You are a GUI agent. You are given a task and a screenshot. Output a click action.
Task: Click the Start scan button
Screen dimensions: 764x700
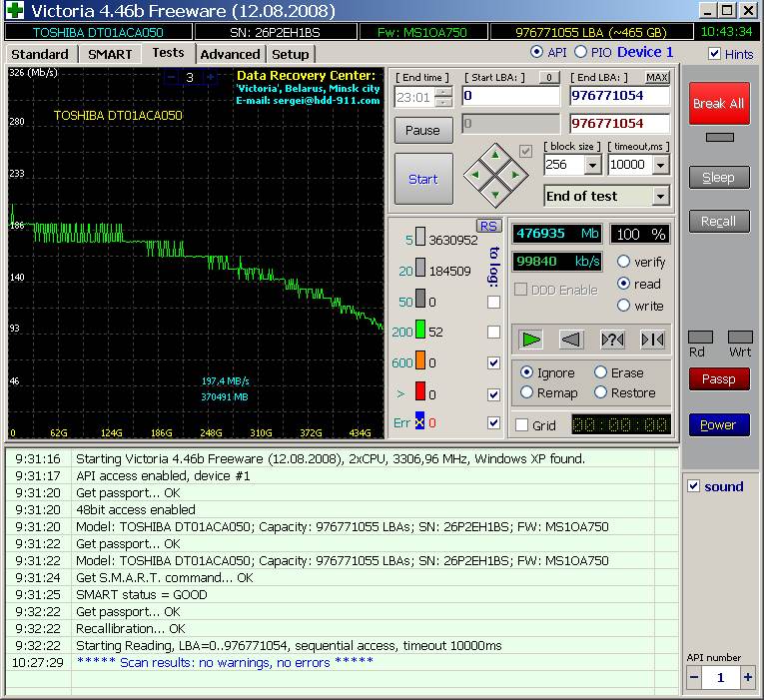click(422, 180)
